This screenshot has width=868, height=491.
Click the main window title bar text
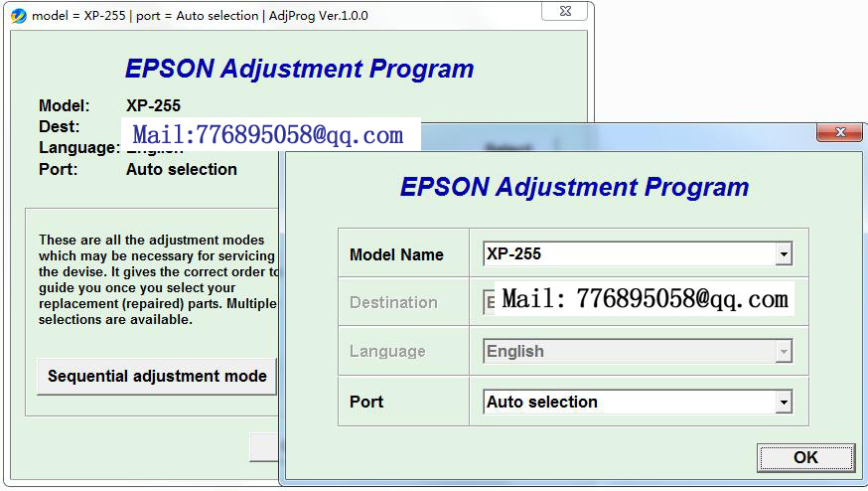coord(200,16)
